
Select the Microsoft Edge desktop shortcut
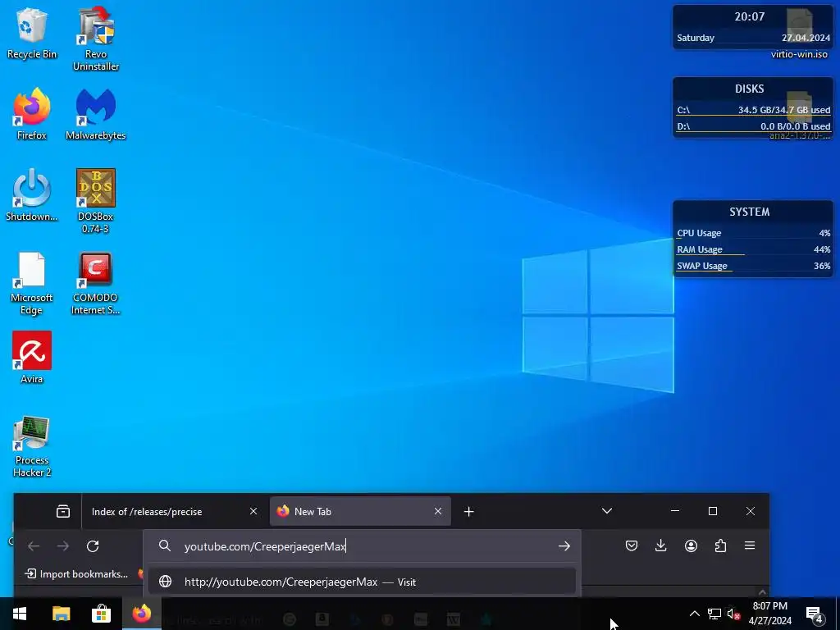(x=32, y=283)
